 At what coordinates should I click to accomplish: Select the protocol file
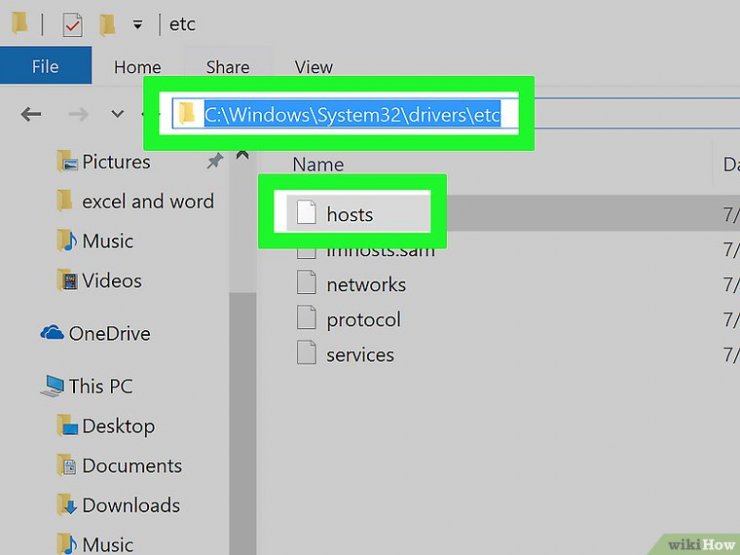coord(363,320)
